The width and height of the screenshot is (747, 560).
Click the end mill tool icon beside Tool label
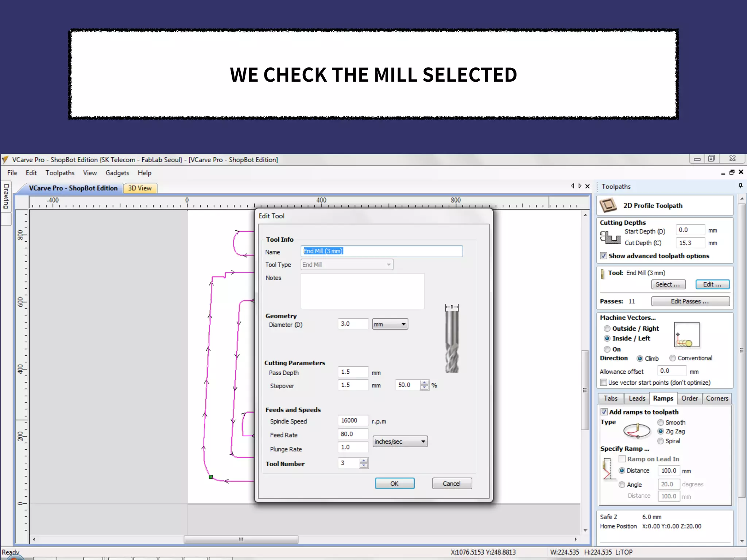coord(603,273)
